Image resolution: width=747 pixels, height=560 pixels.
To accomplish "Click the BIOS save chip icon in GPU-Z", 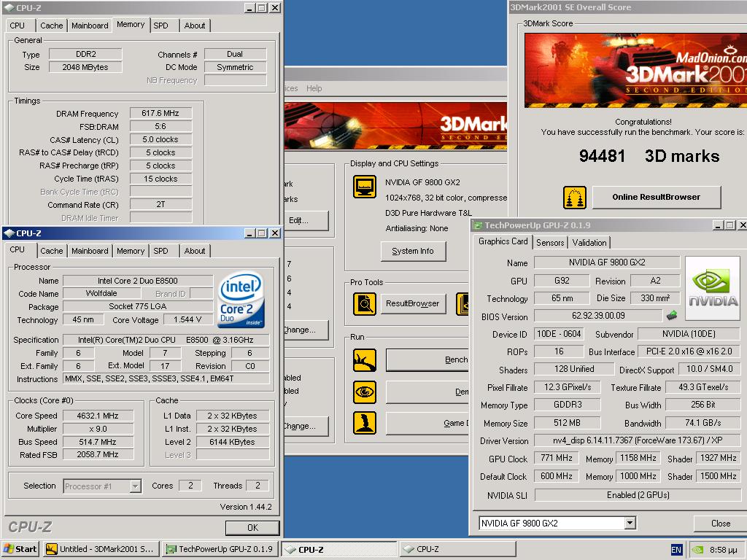I will pyautogui.click(x=672, y=315).
